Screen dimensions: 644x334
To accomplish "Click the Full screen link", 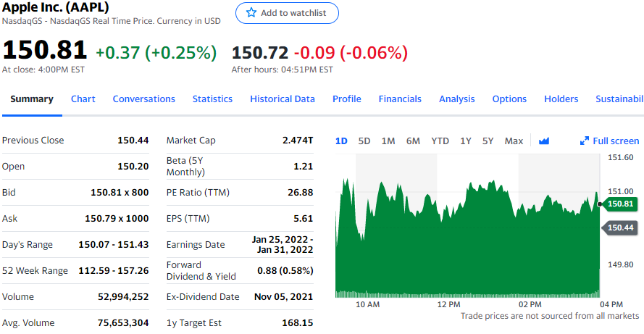I will click(609, 141).
